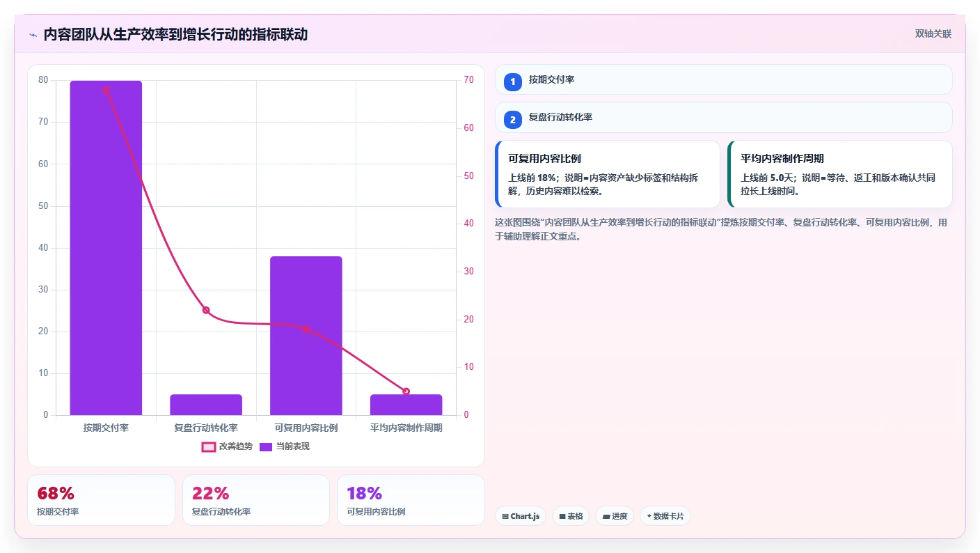Select list item 1 按期交付率
This screenshot has height=553, width=980.
(x=723, y=79)
